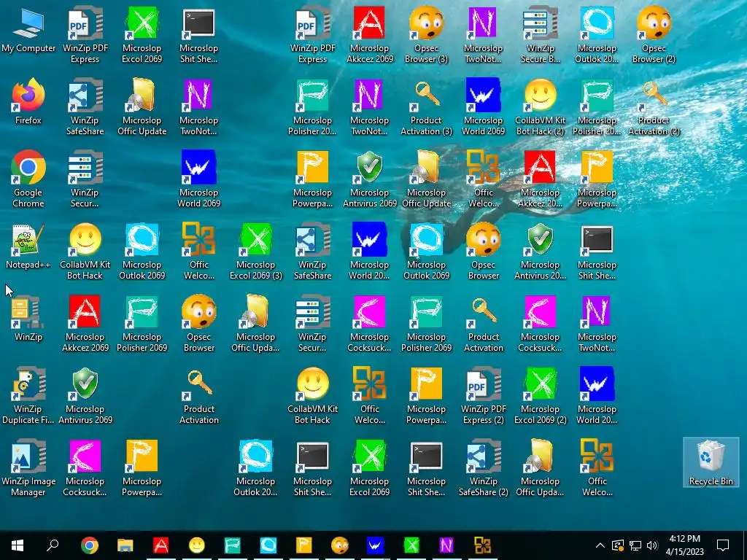Open File Explorer from the taskbar
The image size is (747, 560).
125,545
